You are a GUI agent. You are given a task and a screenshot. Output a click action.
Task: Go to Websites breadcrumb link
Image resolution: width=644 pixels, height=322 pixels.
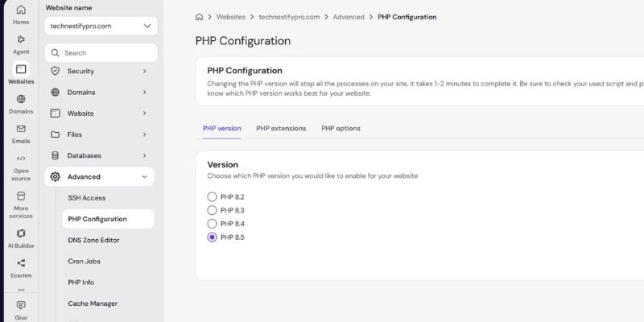[x=231, y=17]
